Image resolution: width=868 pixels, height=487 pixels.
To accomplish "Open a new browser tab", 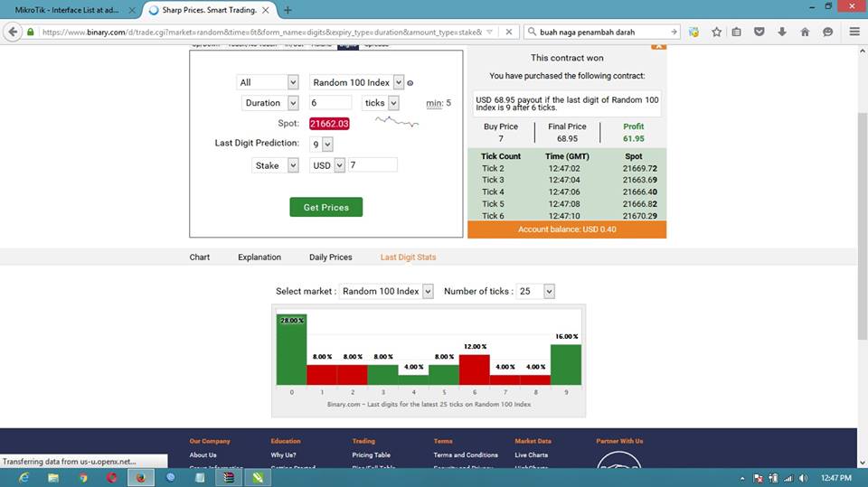I will coord(288,10).
